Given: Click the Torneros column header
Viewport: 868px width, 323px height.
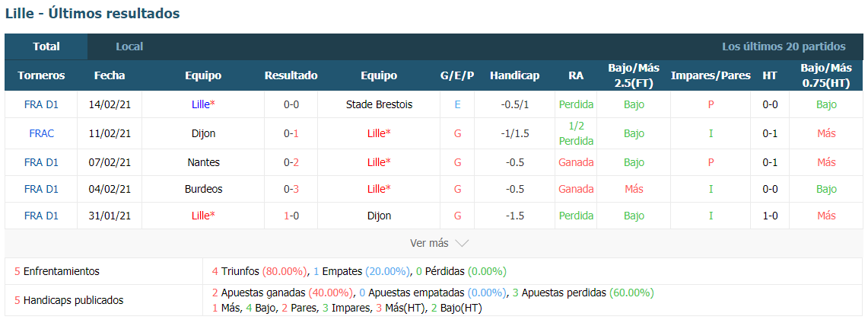Looking at the screenshot, I should 41,75.
